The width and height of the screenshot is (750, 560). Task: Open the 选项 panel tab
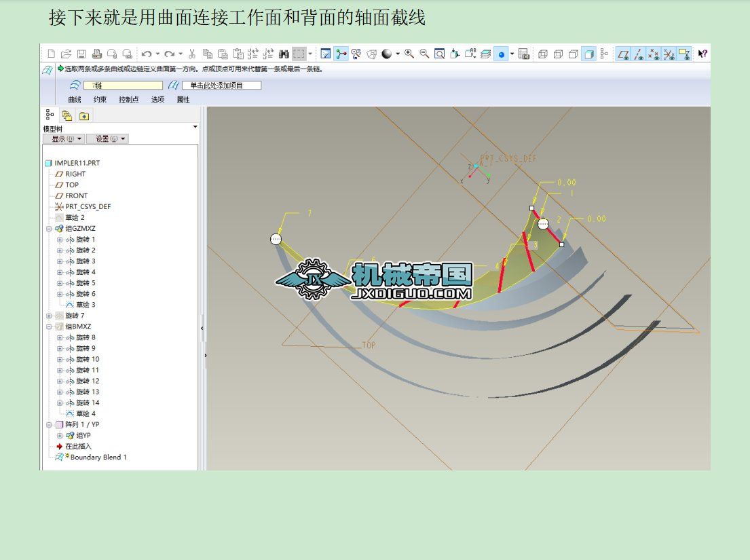coord(158,100)
